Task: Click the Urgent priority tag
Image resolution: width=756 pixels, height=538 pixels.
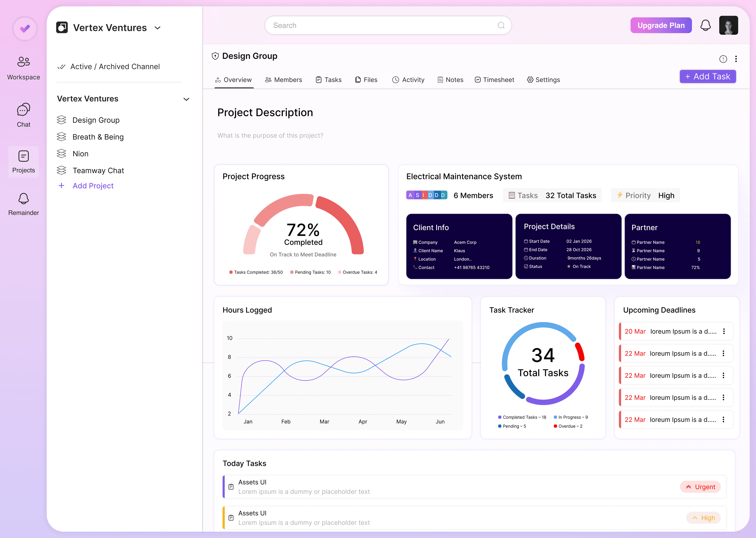Action: (x=700, y=487)
